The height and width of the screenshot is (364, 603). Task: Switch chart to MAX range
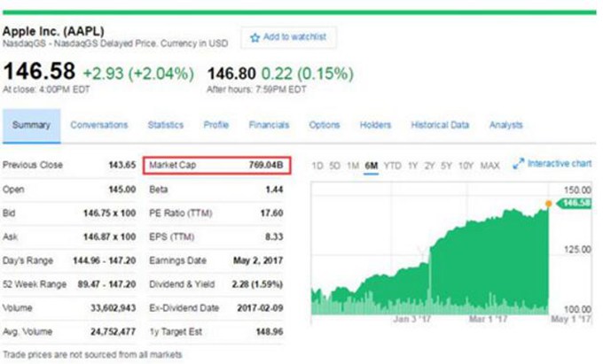tap(489, 166)
